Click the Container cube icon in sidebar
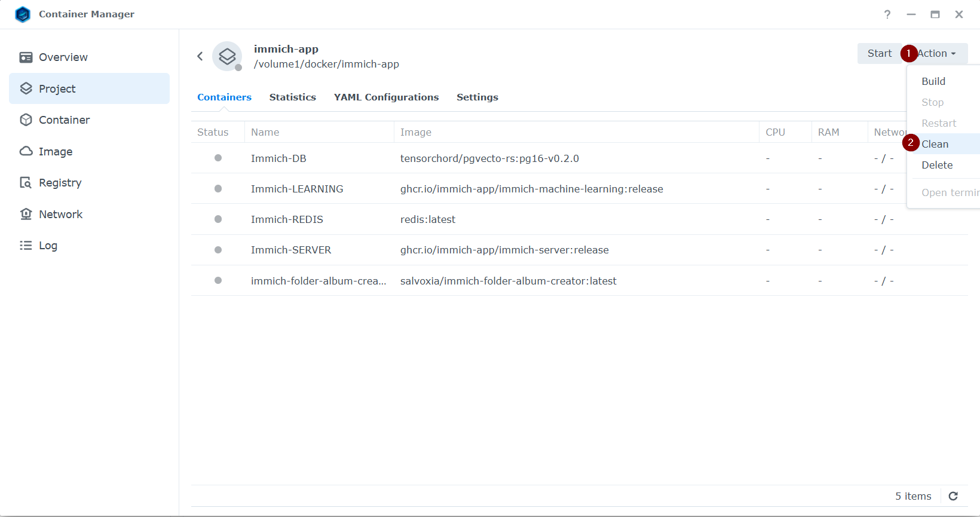Image resolution: width=980 pixels, height=517 pixels. (26, 120)
